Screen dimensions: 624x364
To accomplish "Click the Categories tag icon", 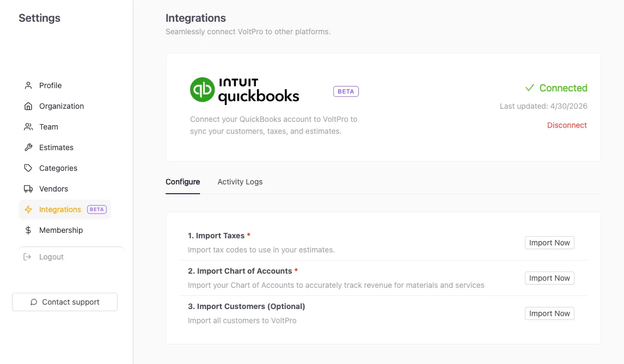I will tap(28, 168).
